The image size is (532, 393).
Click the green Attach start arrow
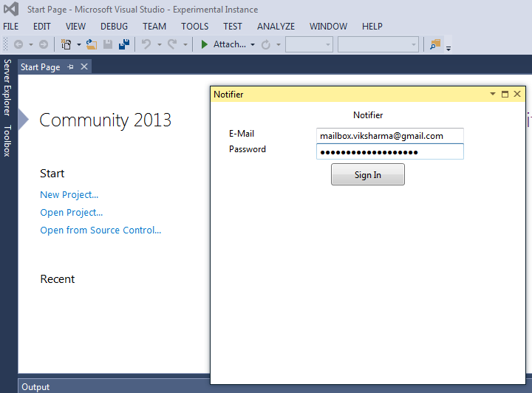point(204,44)
